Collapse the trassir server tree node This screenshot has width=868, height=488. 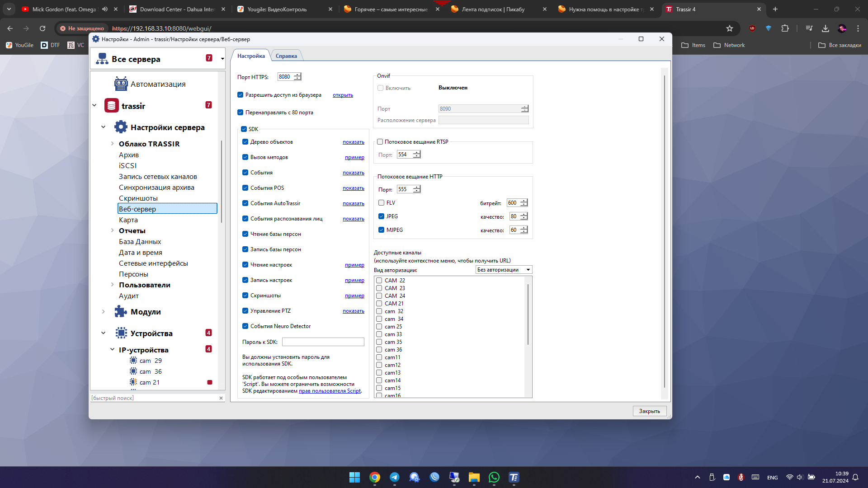point(94,106)
